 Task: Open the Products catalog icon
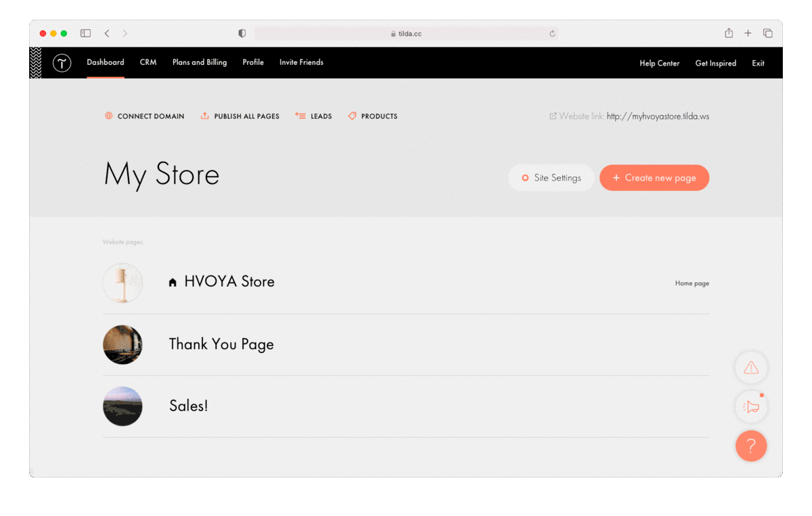pyautogui.click(x=352, y=116)
